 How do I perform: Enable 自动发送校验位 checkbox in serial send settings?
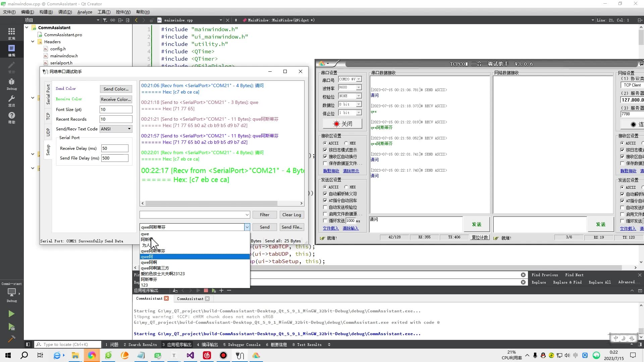pos(325,207)
